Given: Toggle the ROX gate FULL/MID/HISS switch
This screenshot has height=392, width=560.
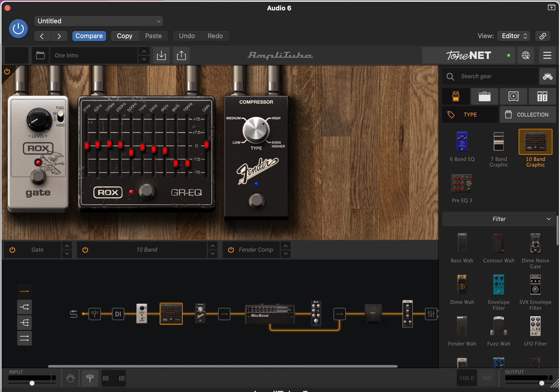Looking at the screenshot, I should pos(60,116).
